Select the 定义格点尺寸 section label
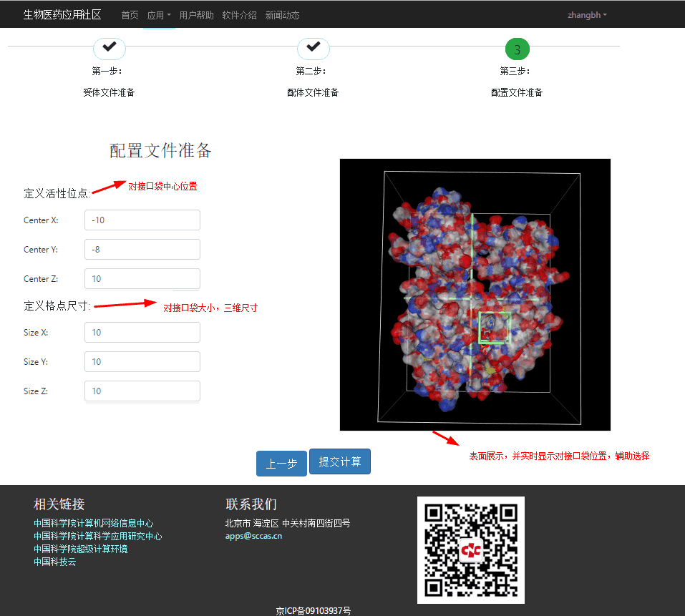 pyautogui.click(x=57, y=305)
